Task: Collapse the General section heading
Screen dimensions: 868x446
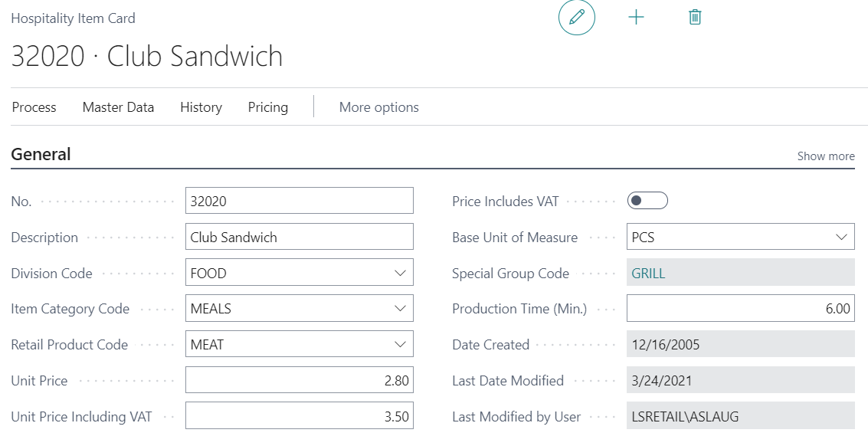Action: [x=41, y=155]
